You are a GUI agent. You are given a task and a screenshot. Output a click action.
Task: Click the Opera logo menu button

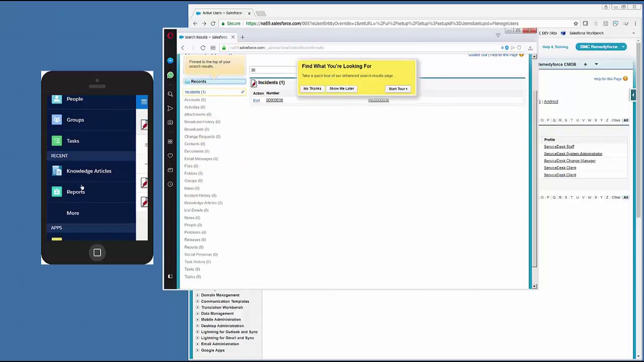[x=170, y=36]
